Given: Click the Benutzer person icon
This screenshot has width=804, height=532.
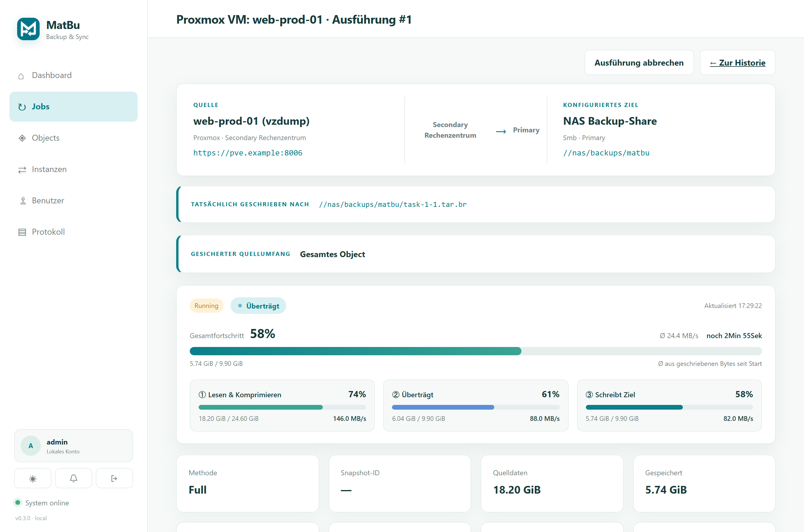Looking at the screenshot, I should [x=23, y=201].
